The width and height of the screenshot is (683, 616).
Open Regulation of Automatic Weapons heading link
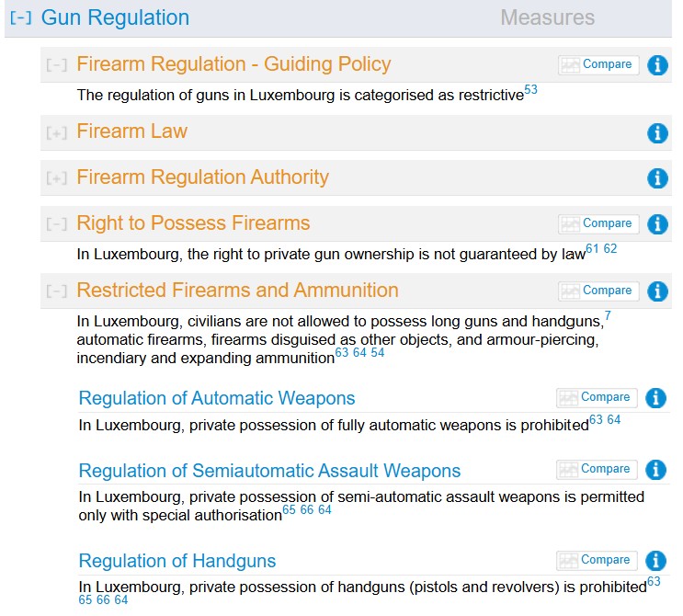(217, 398)
